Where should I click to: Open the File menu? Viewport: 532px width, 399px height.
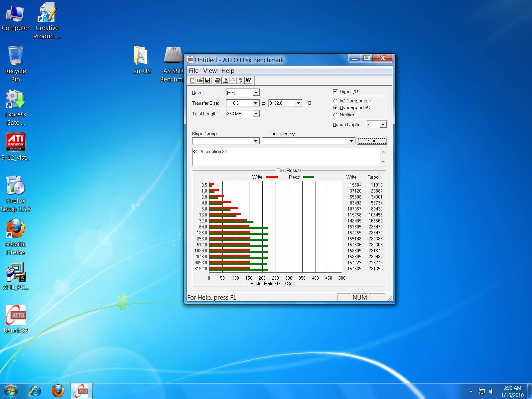tap(194, 70)
